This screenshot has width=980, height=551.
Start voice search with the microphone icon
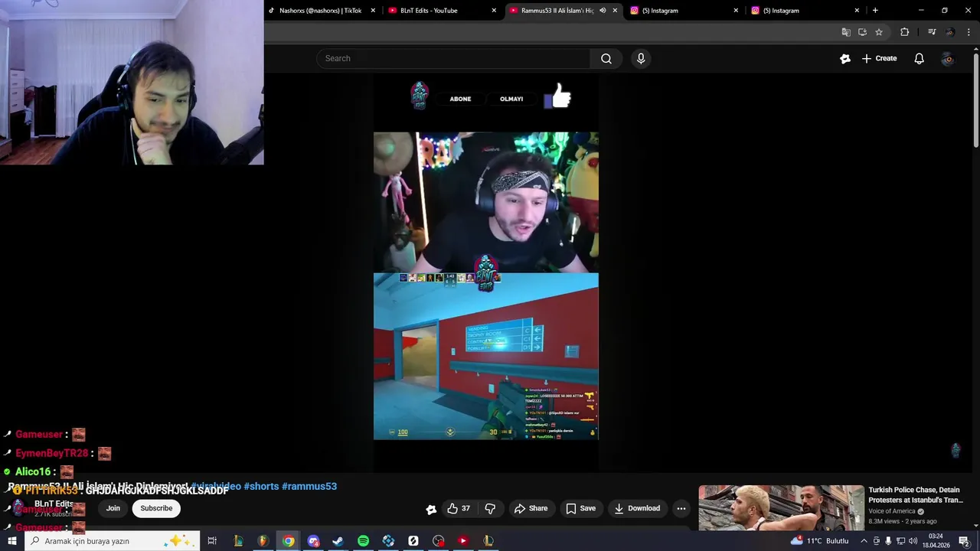pyautogui.click(x=641, y=58)
